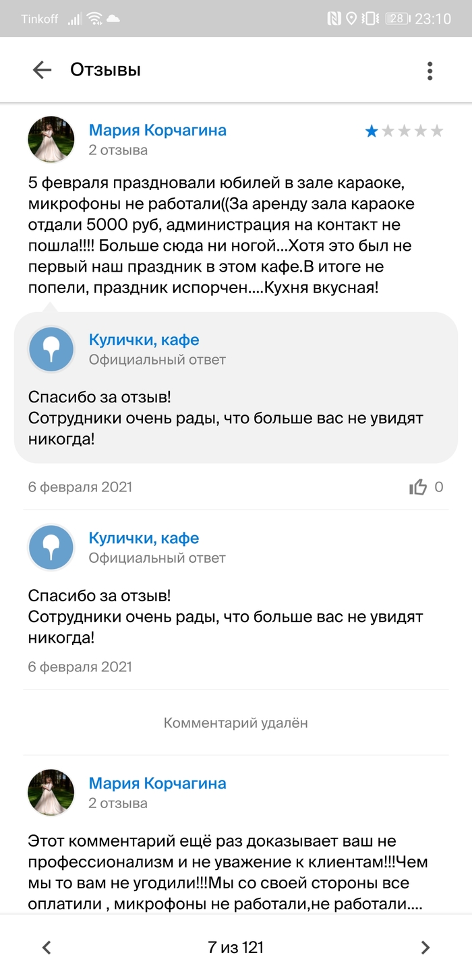Go to the next review page arrow
472x980 pixels.
pyautogui.click(x=425, y=948)
